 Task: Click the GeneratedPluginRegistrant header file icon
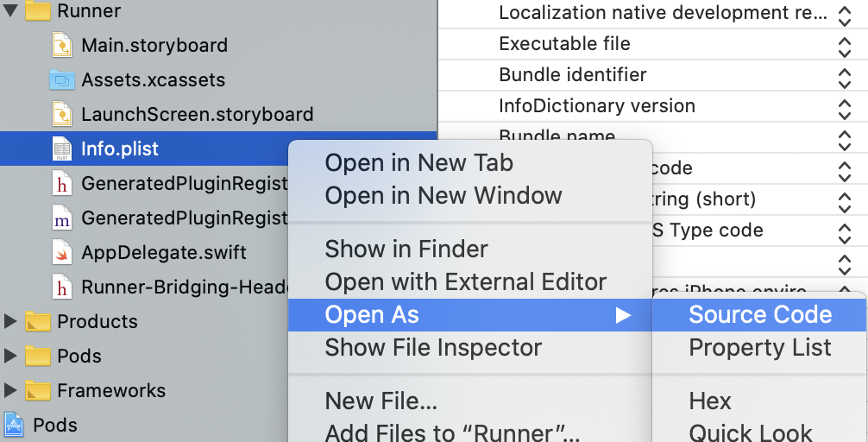click(62, 183)
